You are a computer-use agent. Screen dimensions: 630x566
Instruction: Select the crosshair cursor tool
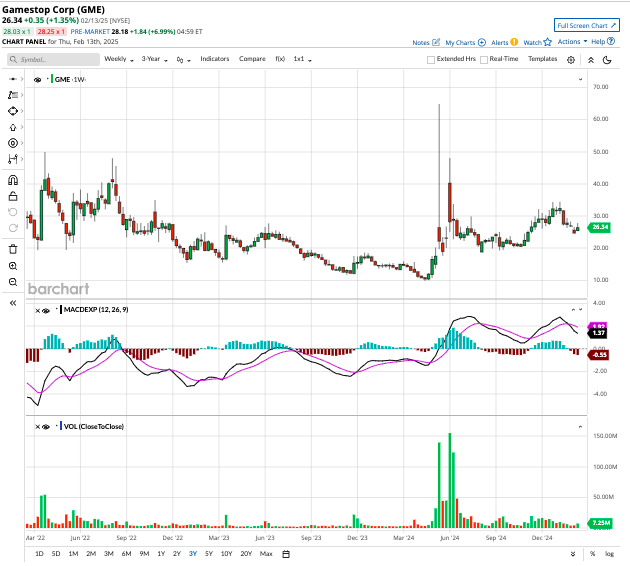point(13,79)
